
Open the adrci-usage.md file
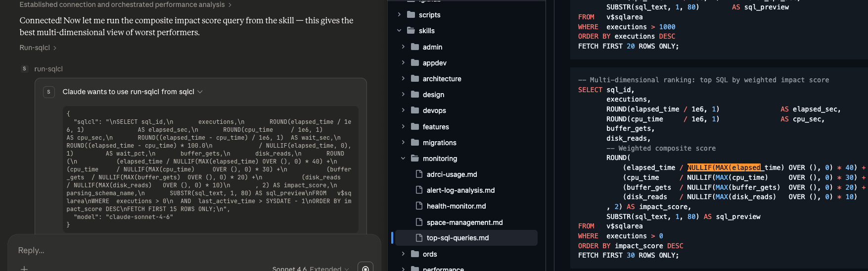click(x=452, y=174)
